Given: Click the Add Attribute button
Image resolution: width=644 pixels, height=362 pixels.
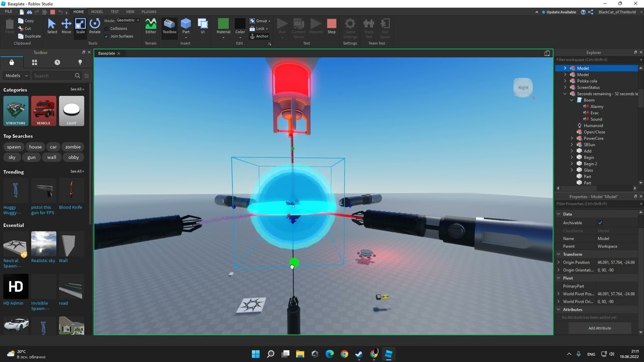Looking at the screenshot, I should coord(600,328).
